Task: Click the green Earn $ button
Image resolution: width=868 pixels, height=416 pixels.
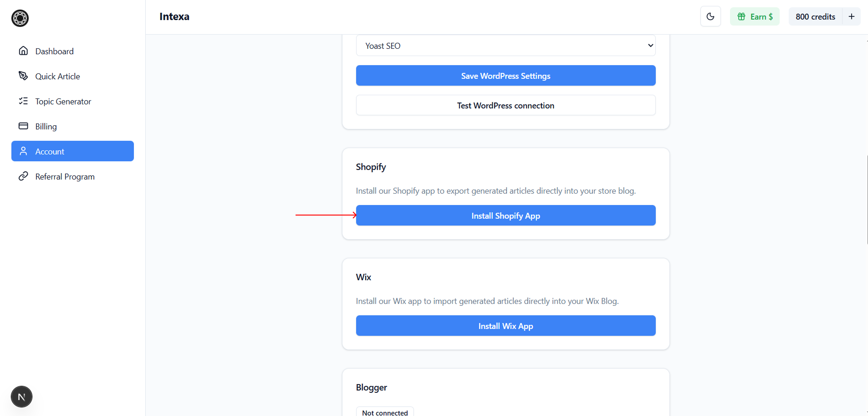Action: [x=755, y=17]
